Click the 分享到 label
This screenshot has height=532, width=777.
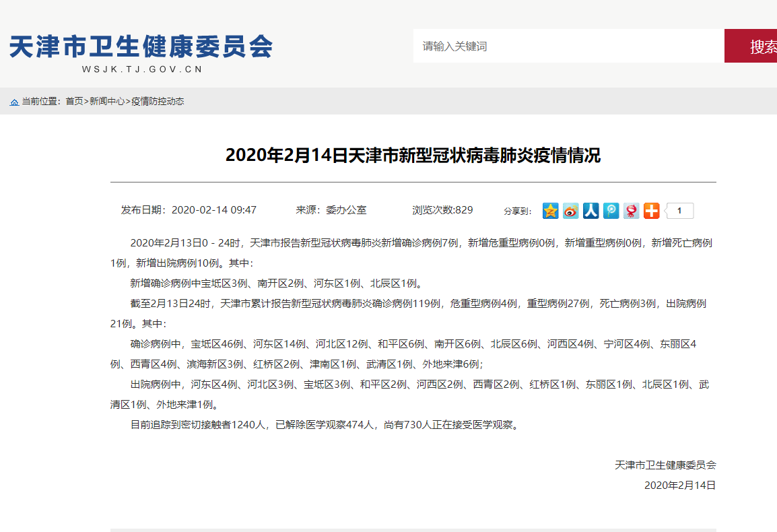[x=518, y=211]
